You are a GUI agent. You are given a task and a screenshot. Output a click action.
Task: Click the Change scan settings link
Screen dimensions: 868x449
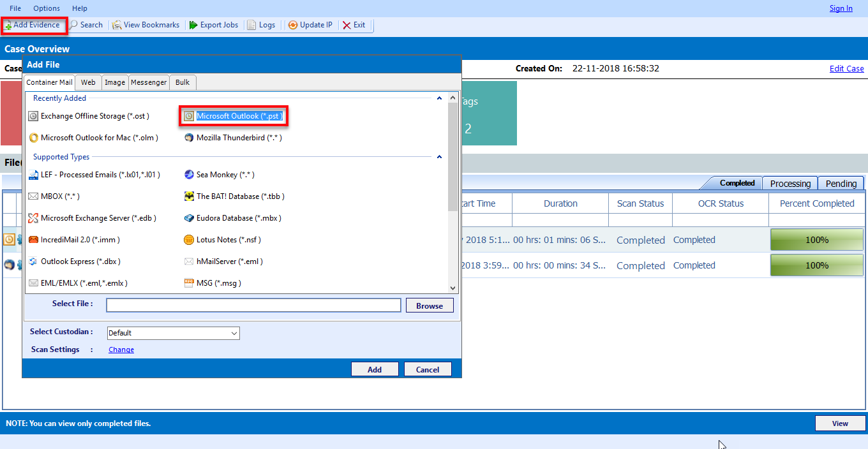coord(121,350)
